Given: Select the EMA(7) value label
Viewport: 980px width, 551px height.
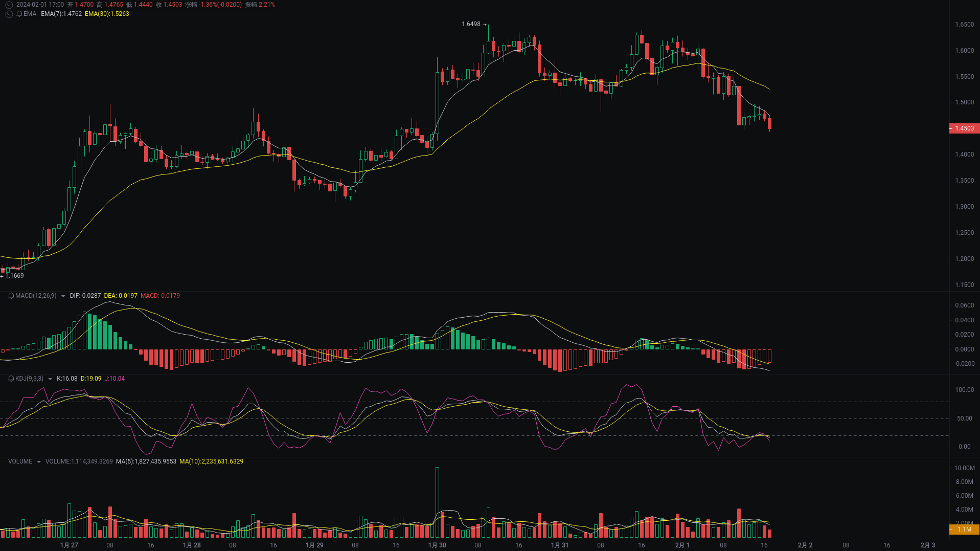Looking at the screenshot, I should [61, 14].
